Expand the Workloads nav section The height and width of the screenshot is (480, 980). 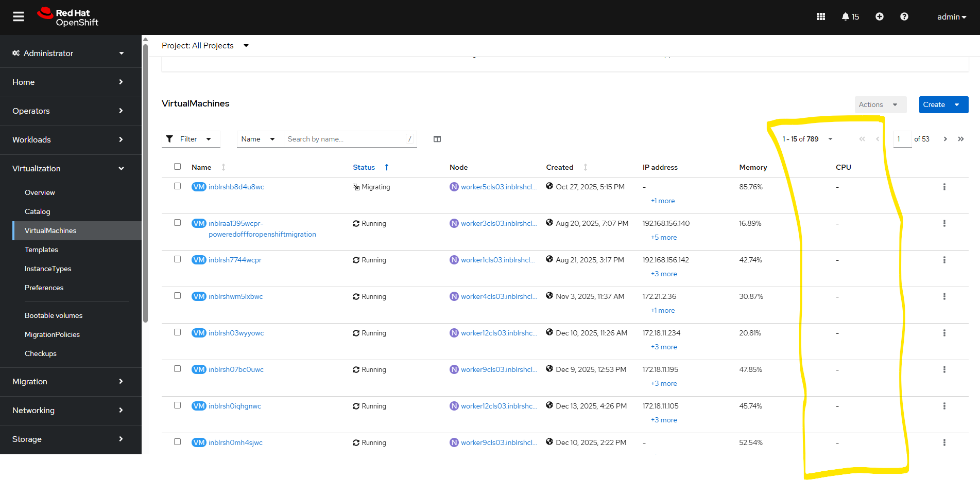pyautogui.click(x=71, y=140)
